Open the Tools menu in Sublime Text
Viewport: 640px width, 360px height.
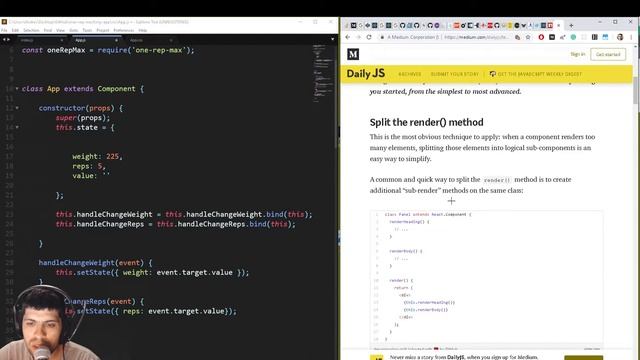[87, 30]
